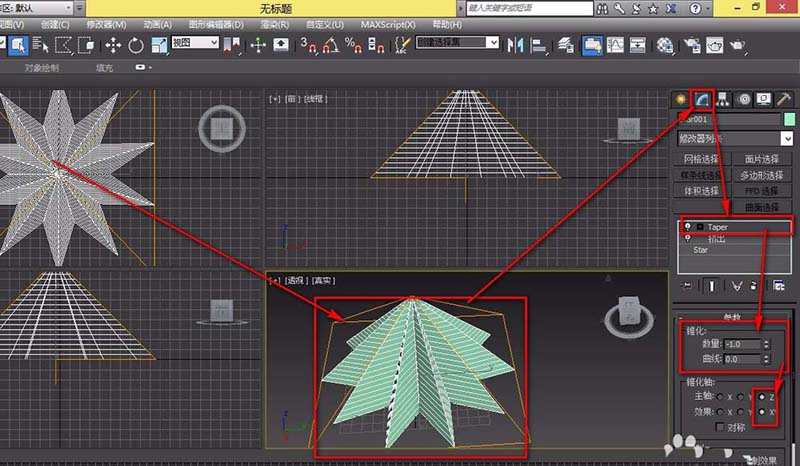Select Star base object in stack
The image size is (800, 466).
(701, 250)
